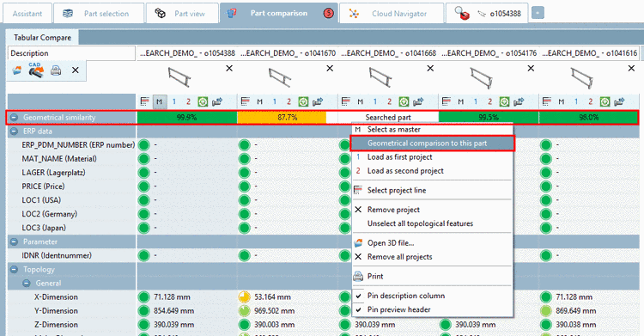Switch to the o1054388 tab

pos(487,13)
